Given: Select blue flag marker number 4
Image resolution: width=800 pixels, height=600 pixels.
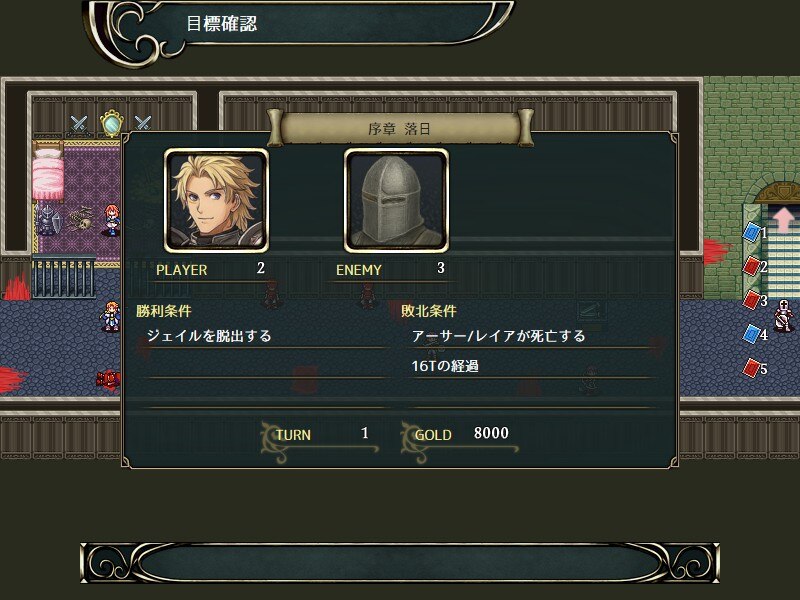Looking at the screenshot, I should pyautogui.click(x=752, y=334).
